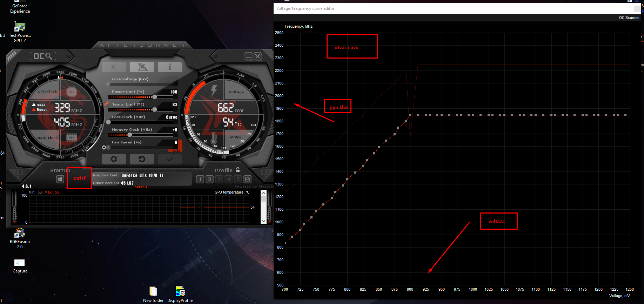This screenshot has width=644, height=304.
Task: Select profile slot 2
Action: [209, 179]
